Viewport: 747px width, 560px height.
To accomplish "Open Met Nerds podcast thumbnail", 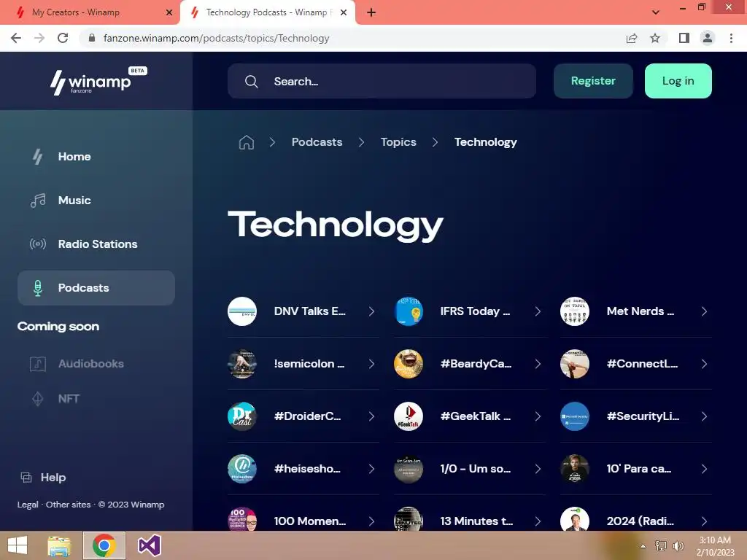I will click(x=575, y=311).
